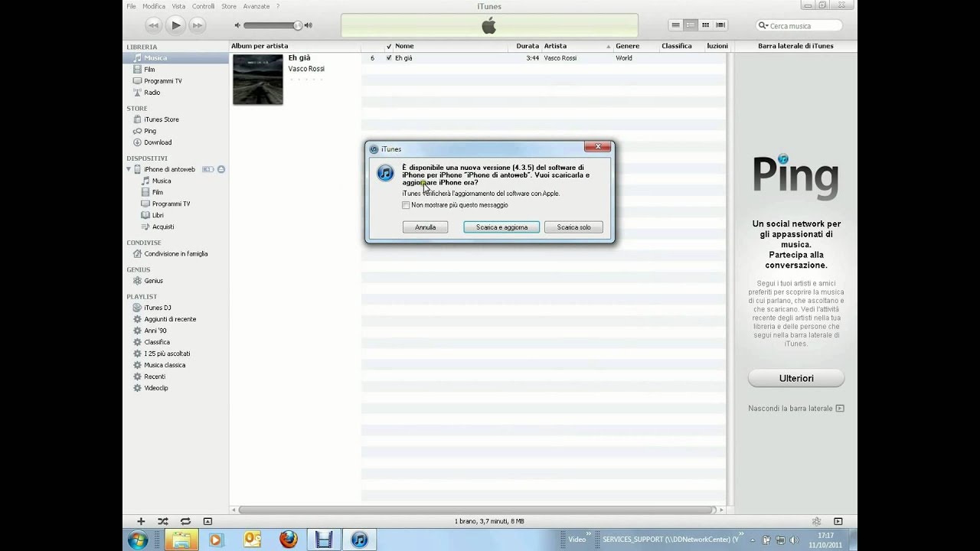
Task: Eject the iPhone di antoweb
Action: [221, 169]
